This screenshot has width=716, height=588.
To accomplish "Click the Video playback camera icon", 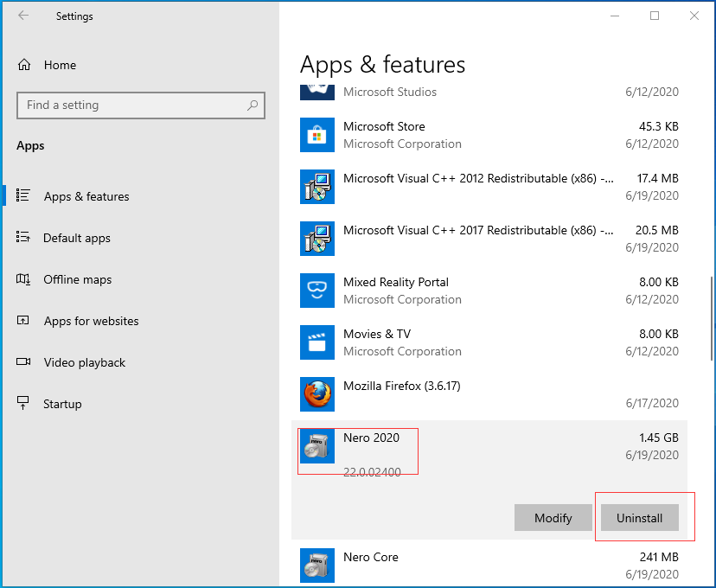I will [23, 361].
